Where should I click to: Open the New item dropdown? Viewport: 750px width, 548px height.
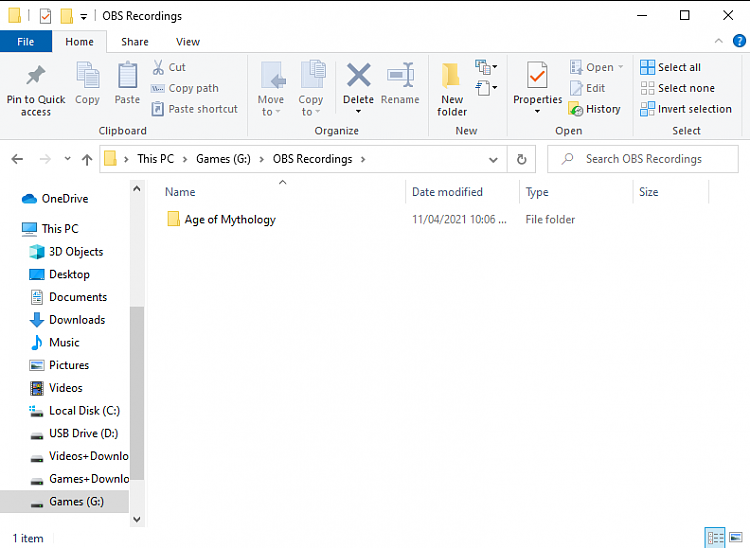click(486, 67)
